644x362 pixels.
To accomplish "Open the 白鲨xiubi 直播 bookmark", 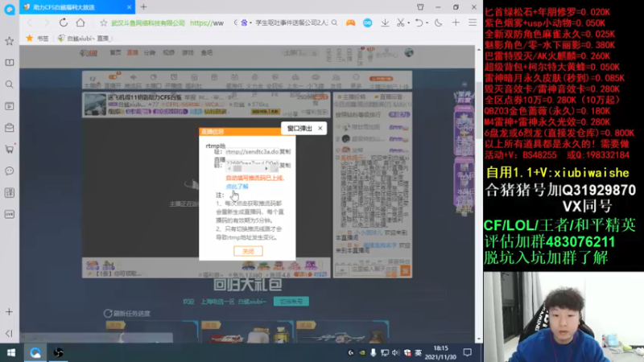I will (x=85, y=38).
